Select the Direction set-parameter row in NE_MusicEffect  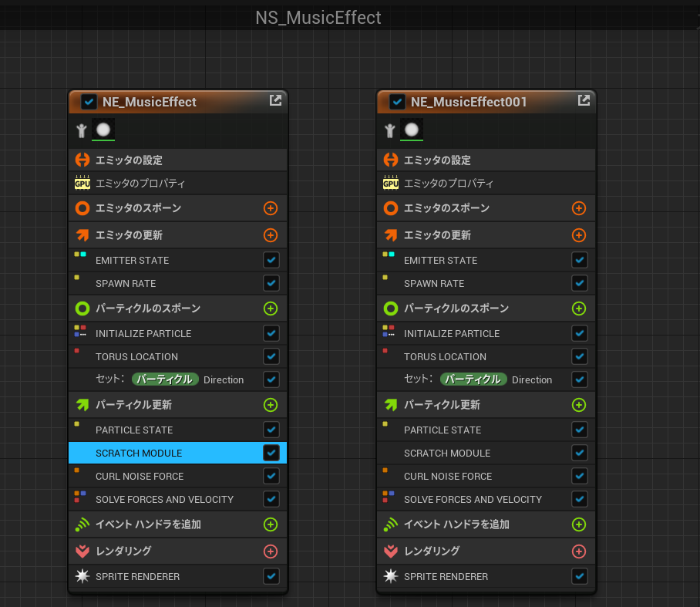tap(177, 379)
